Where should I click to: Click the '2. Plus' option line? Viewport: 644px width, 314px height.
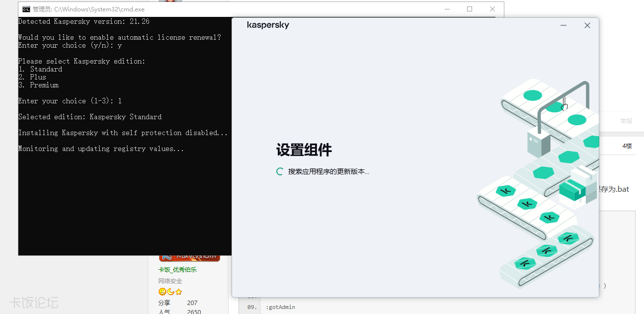pyautogui.click(x=32, y=77)
